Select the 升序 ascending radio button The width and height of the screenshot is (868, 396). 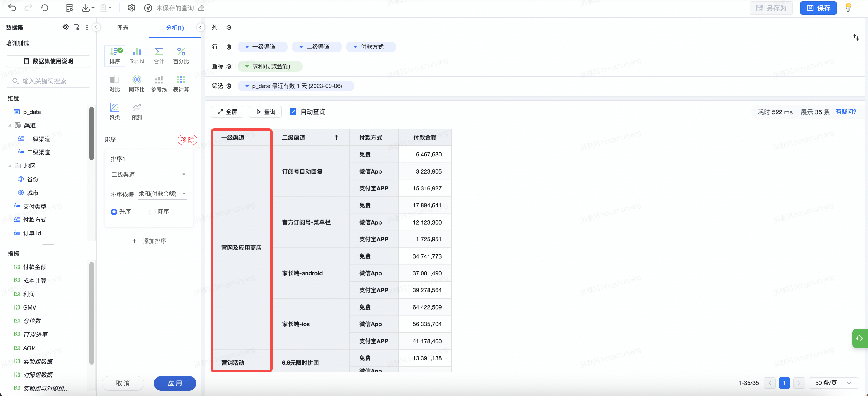coord(114,212)
